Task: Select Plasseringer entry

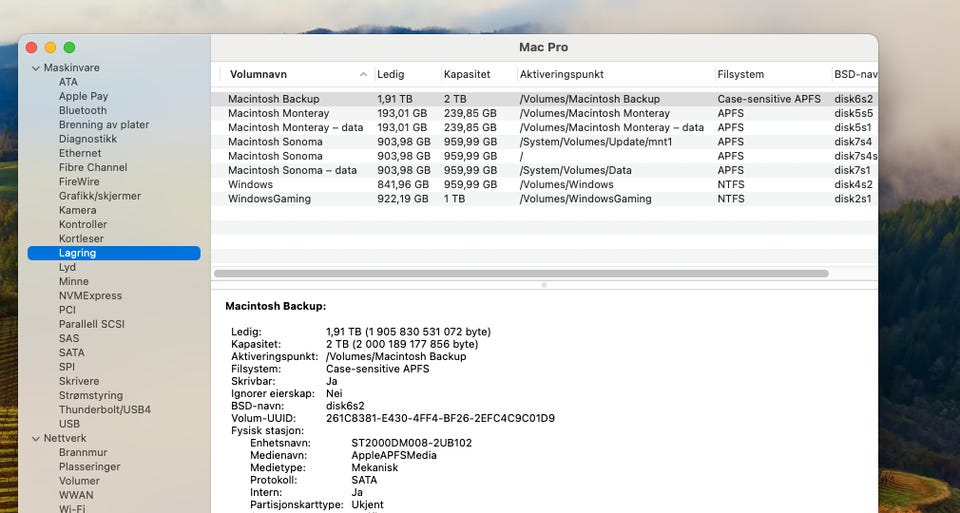Action: [x=89, y=466]
